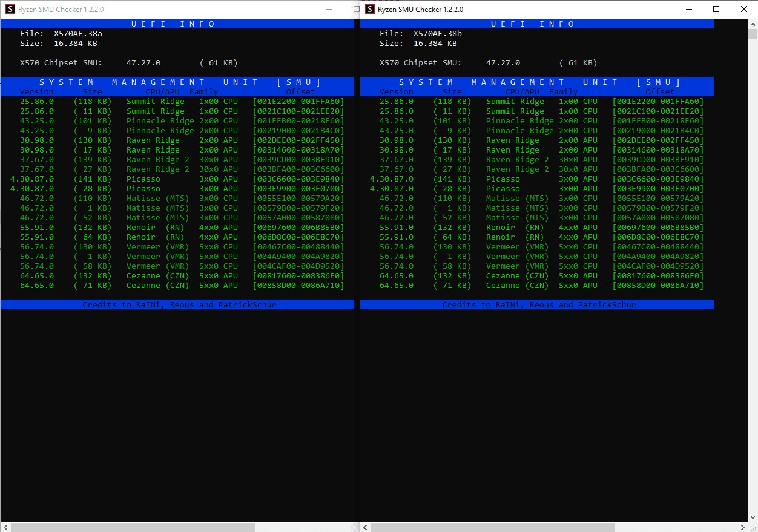The width and height of the screenshot is (758, 532).
Task: Click the right window's vertical scrollbar down arrow
Action: pyautogui.click(x=753, y=517)
